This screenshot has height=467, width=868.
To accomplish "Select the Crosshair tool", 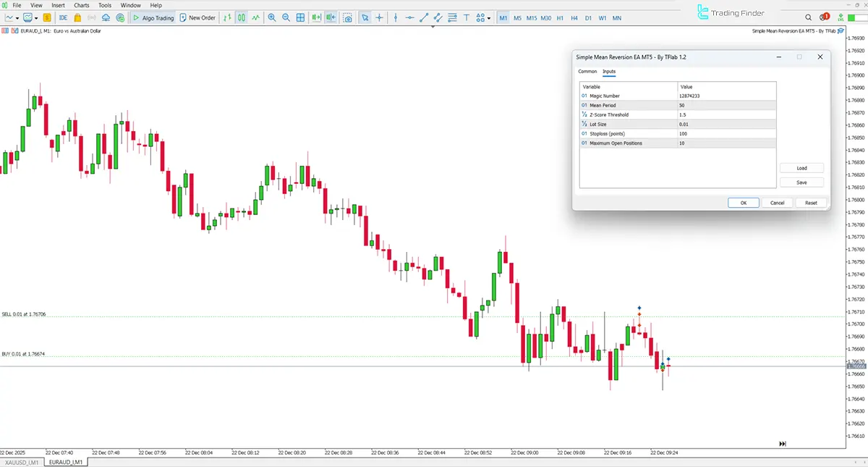I will 379,17.
